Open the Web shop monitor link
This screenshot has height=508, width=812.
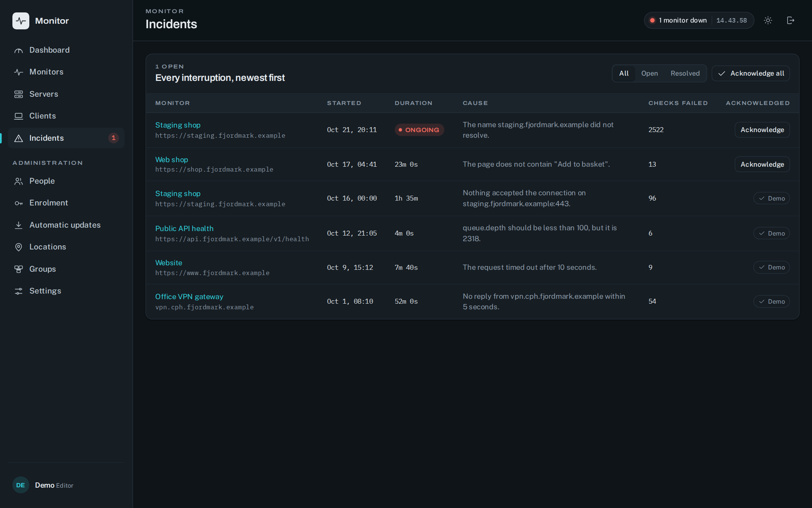[171, 160]
